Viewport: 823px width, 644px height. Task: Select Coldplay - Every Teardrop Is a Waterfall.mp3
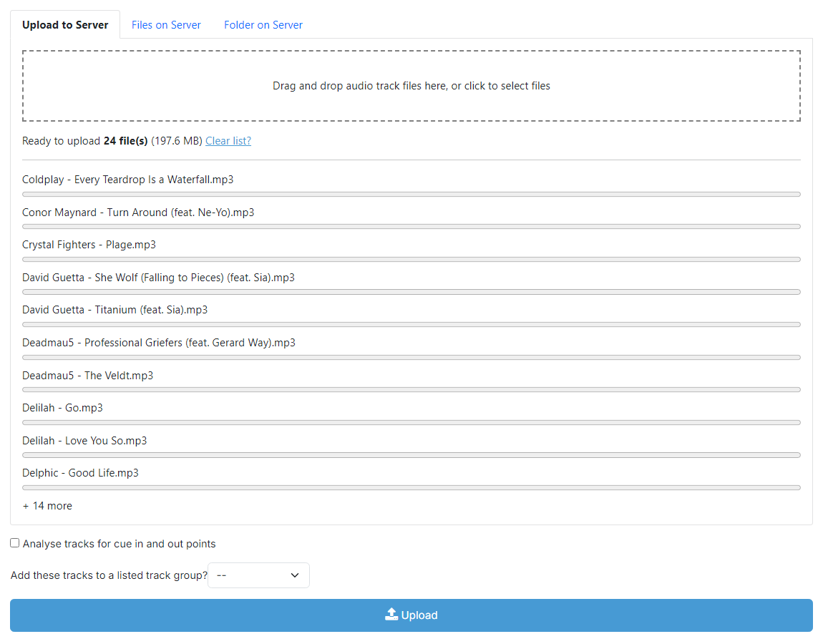[127, 180]
